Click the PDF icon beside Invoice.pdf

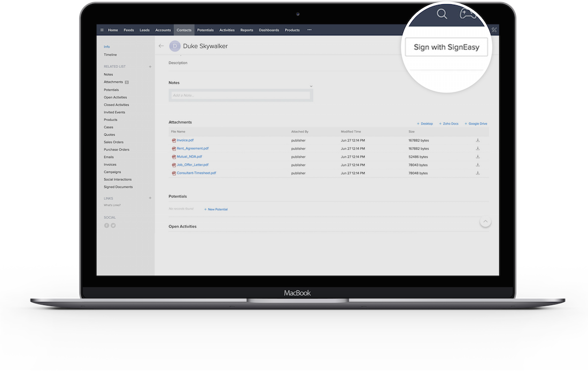[x=174, y=141]
